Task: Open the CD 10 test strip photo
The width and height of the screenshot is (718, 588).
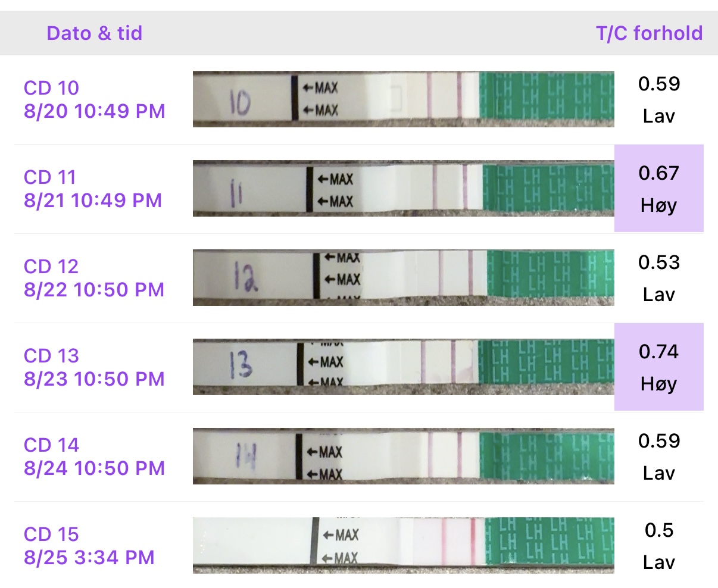Action: (x=403, y=99)
